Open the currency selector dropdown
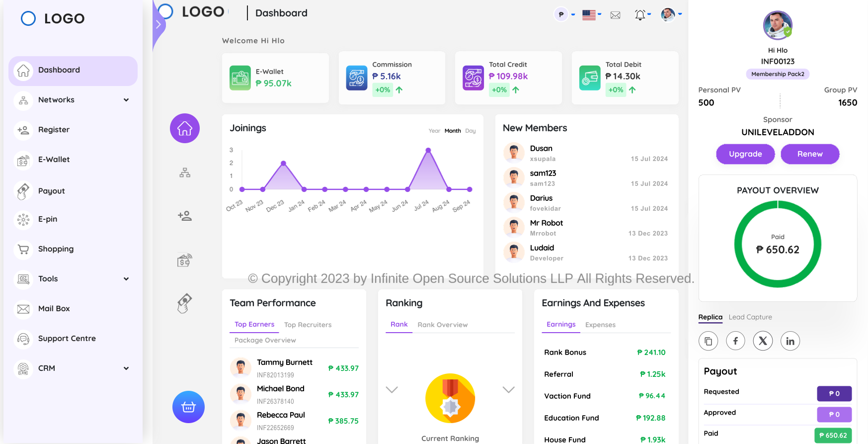868x444 pixels. click(x=565, y=14)
